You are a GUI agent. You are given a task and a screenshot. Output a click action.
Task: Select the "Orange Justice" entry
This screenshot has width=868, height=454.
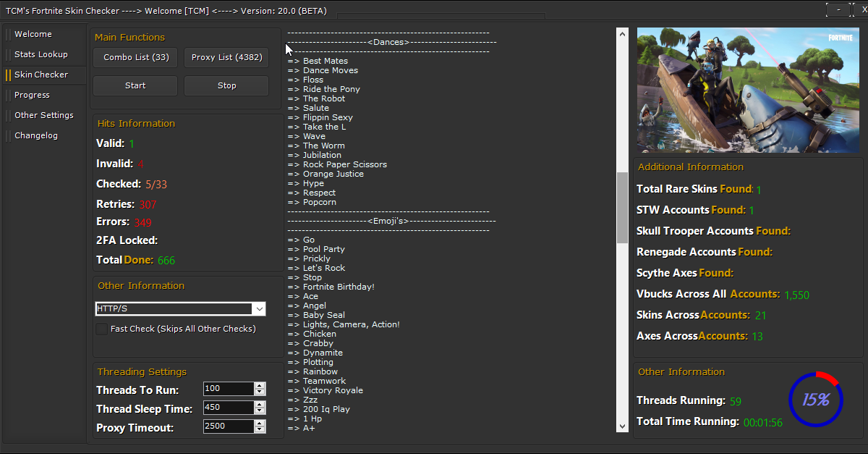tap(325, 174)
